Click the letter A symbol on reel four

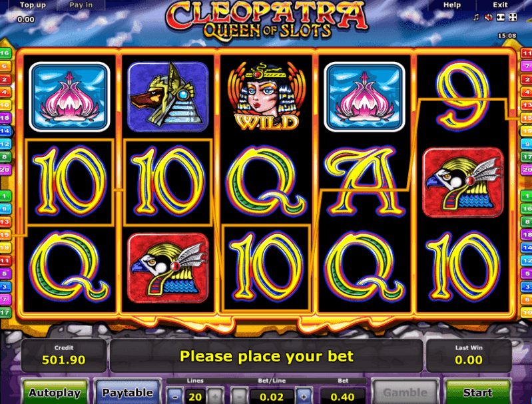point(365,182)
